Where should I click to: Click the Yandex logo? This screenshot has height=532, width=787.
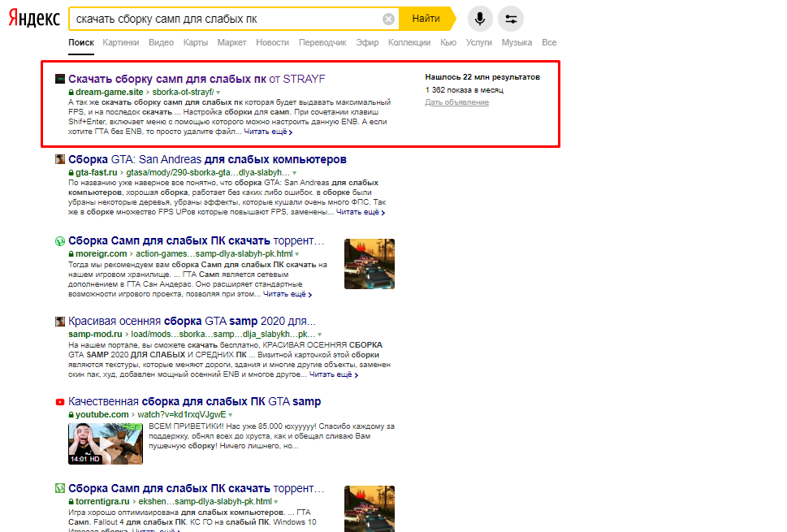(34, 19)
